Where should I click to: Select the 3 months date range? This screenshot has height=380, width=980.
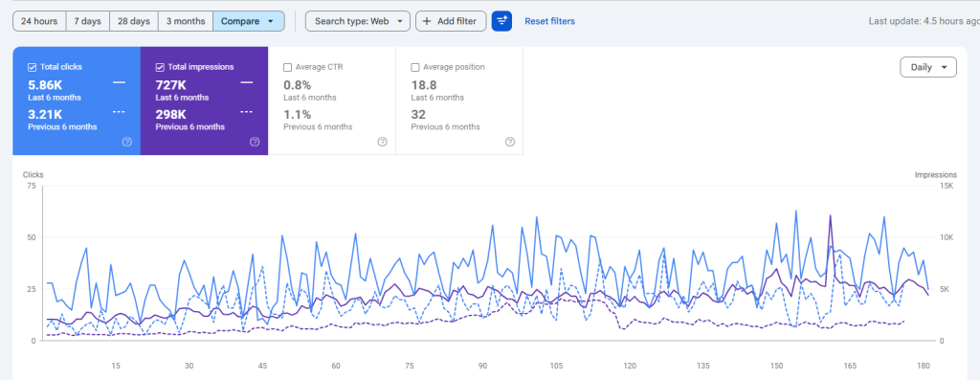186,21
